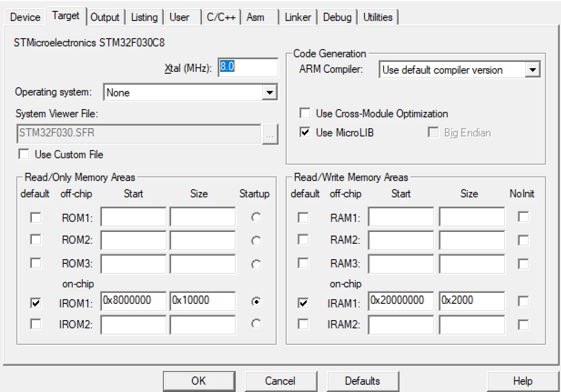Click the ROM1 Start field
The height and width of the screenshot is (392, 561).
133,217
